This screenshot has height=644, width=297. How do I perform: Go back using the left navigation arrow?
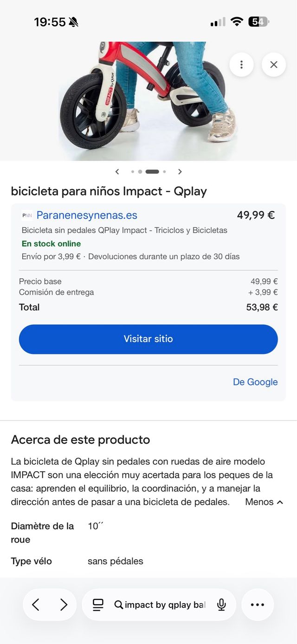tap(37, 605)
